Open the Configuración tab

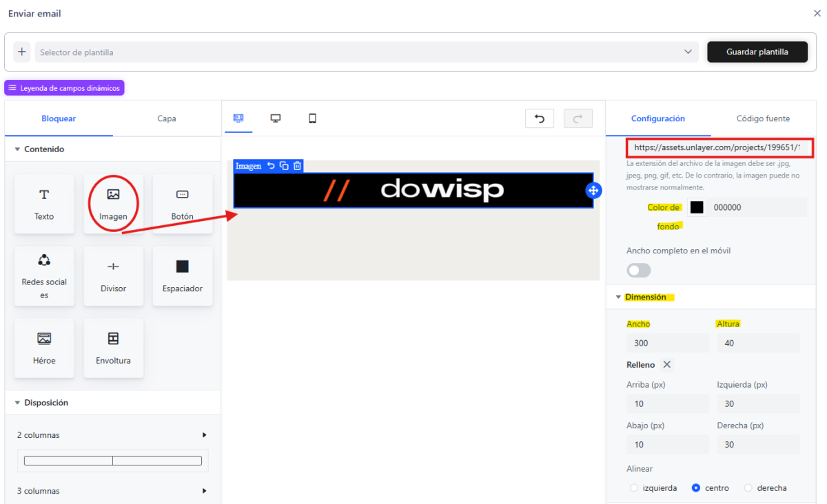point(658,118)
